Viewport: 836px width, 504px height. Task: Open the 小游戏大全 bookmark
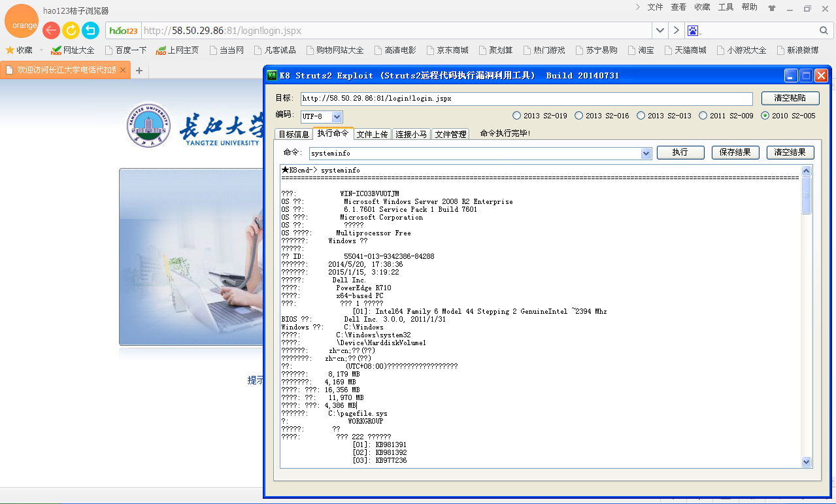pos(741,50)
